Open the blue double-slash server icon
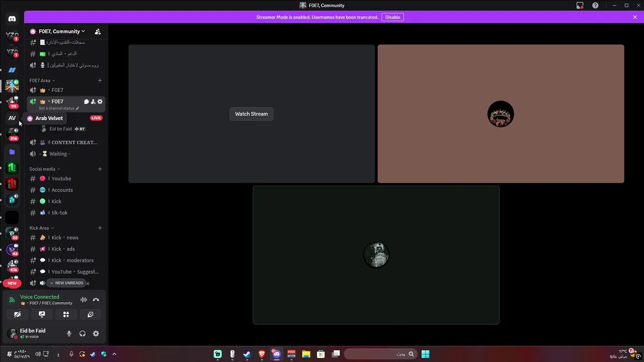 12,70
